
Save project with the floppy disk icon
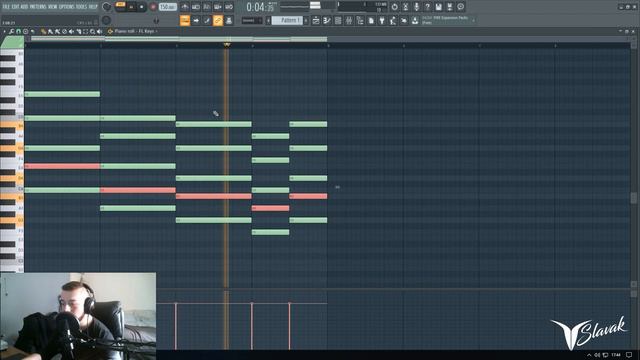438,7
